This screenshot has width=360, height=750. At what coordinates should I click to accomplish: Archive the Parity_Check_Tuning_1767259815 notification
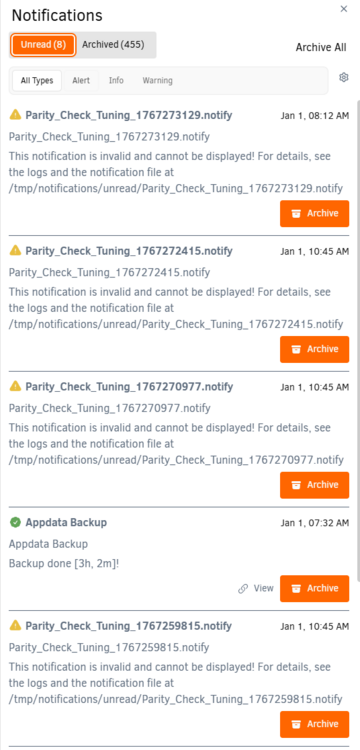[x=315, y=724]
